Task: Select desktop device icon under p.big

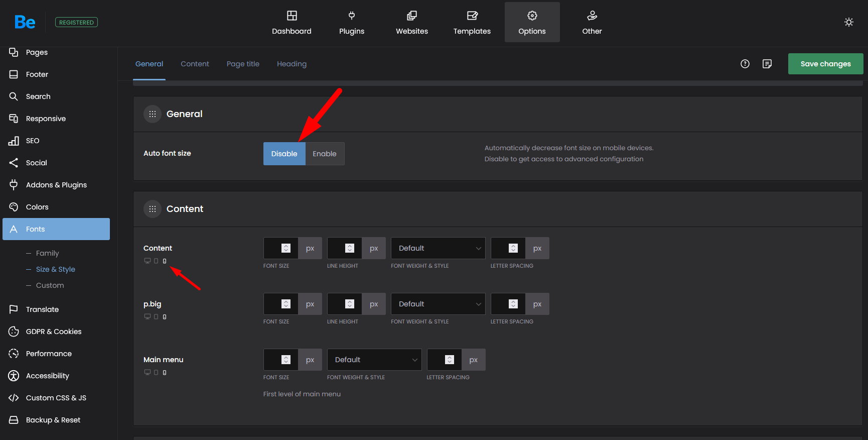Action: (x=148, y=316)
